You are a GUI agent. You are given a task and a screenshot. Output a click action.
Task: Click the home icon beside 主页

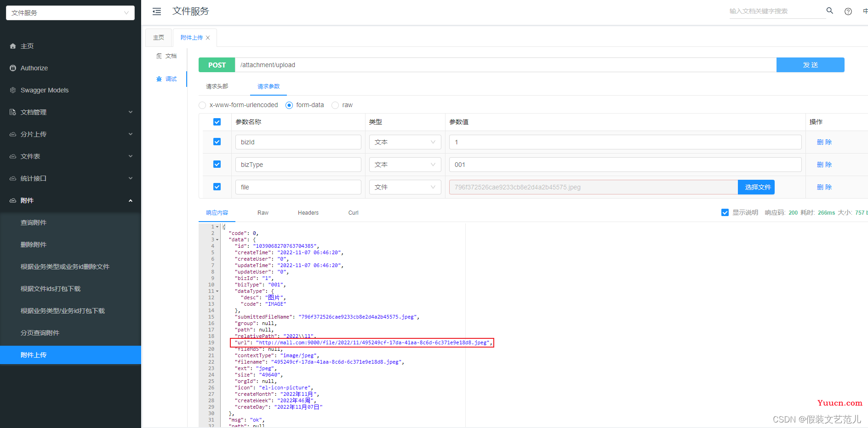(x=13, y=46)
